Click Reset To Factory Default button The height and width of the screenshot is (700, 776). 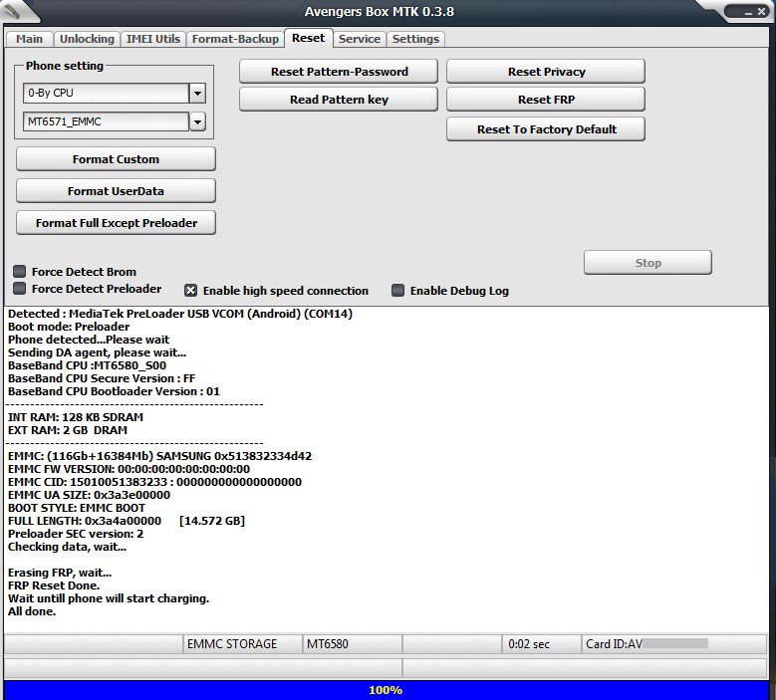coord(546,129)
